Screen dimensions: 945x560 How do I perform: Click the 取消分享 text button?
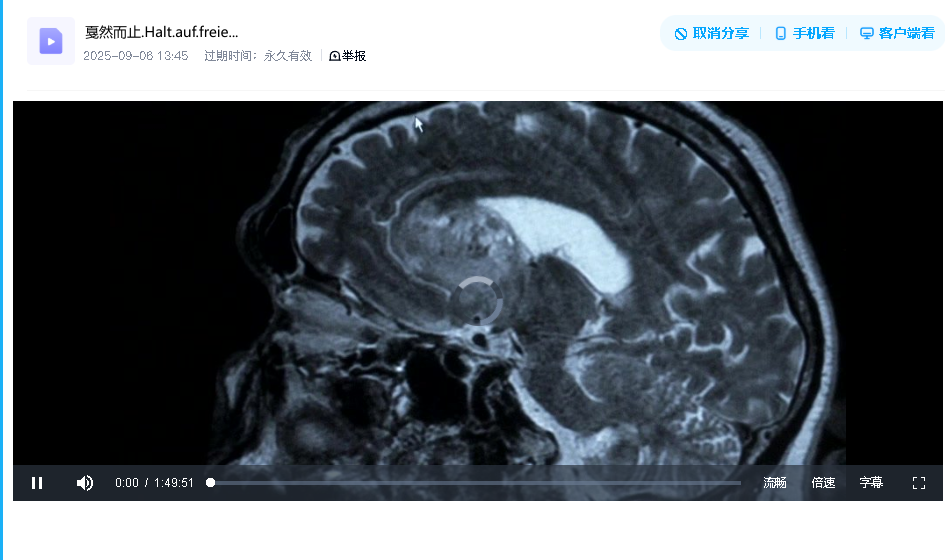[720, 34]
